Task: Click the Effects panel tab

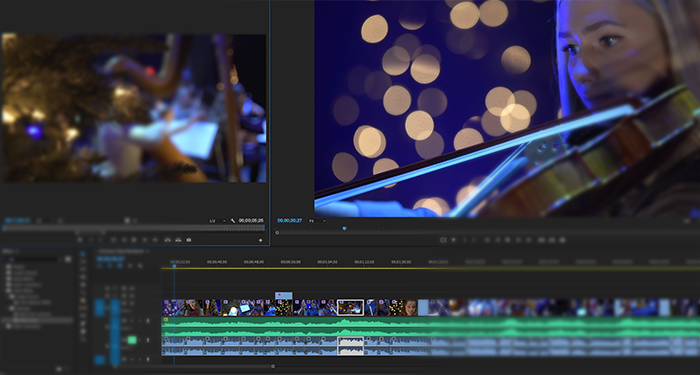Action: pyautogui.click(x=8, y=251)
